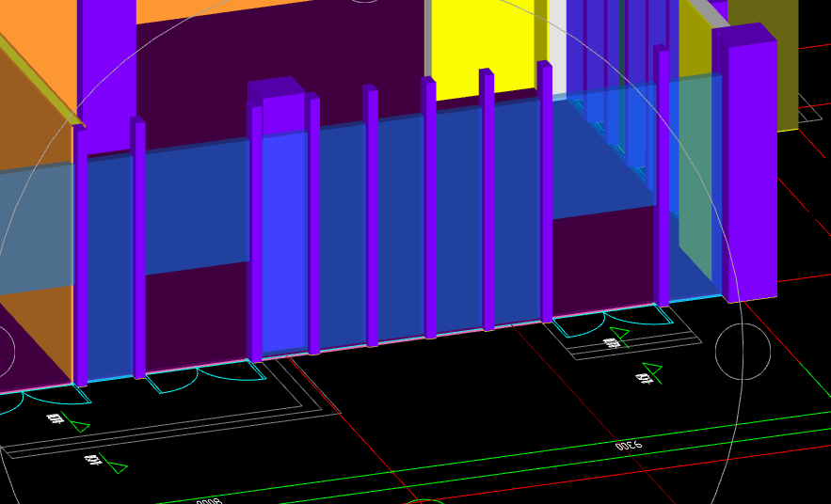Select light blue infill between capped columns

click(284, 241)
